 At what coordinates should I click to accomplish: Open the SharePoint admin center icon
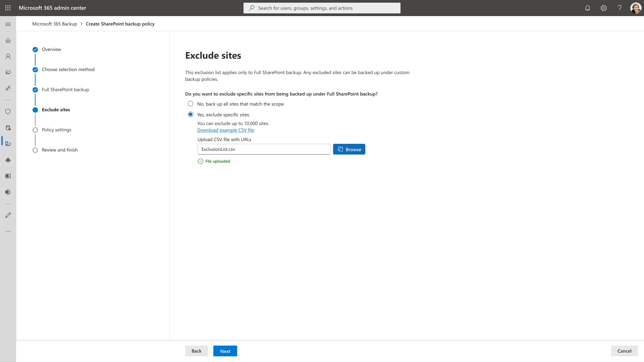tap(8, 192)
